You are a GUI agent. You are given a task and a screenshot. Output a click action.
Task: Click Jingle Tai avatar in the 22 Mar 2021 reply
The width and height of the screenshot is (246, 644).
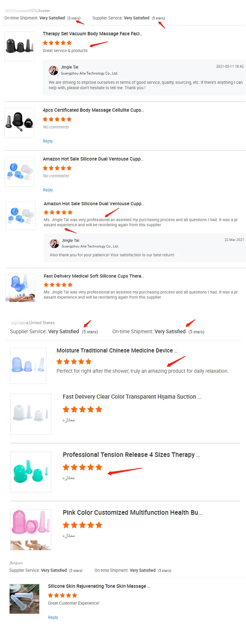pos(54,243)
